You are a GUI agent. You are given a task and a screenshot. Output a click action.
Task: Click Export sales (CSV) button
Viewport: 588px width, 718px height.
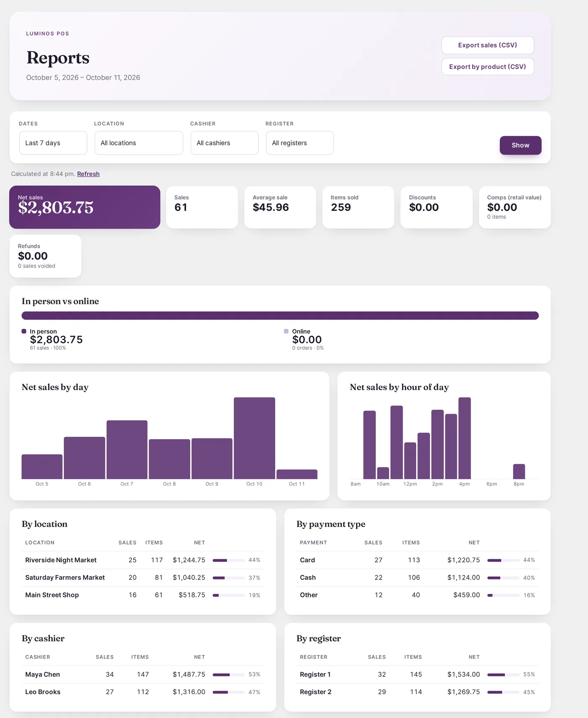(487, 45)
